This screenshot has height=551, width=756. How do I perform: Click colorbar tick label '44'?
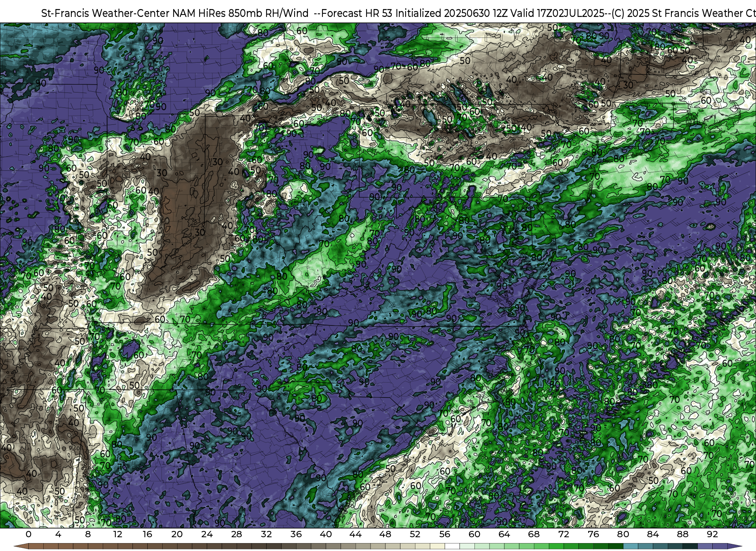coord(356,534)
